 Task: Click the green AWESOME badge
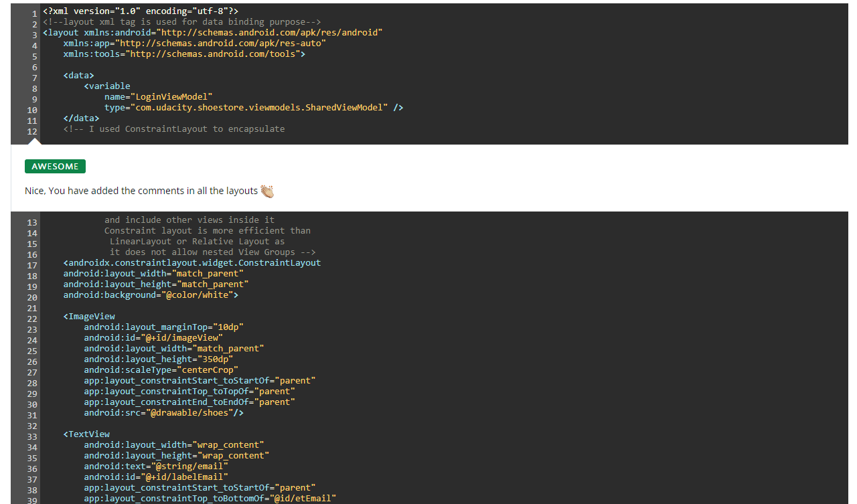coord(55,166)
